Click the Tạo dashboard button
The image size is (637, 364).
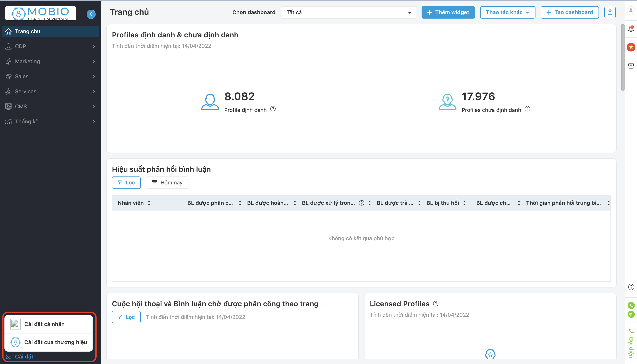coord(570,12)
